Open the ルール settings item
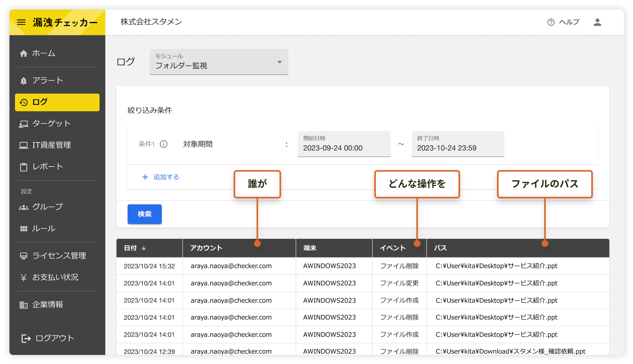The width and height of the screenshot is (633, 364). [x=57, y=229]
